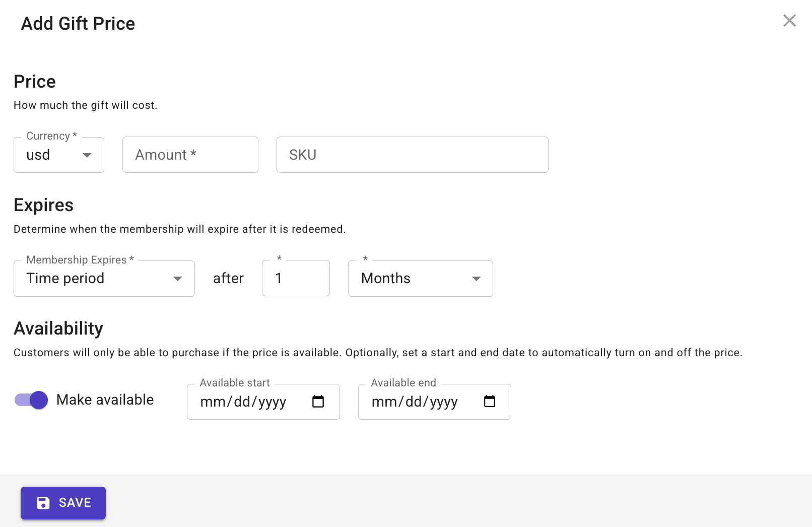
Task: Select the expiry duration field showing 1
Action: coord(296,279)
